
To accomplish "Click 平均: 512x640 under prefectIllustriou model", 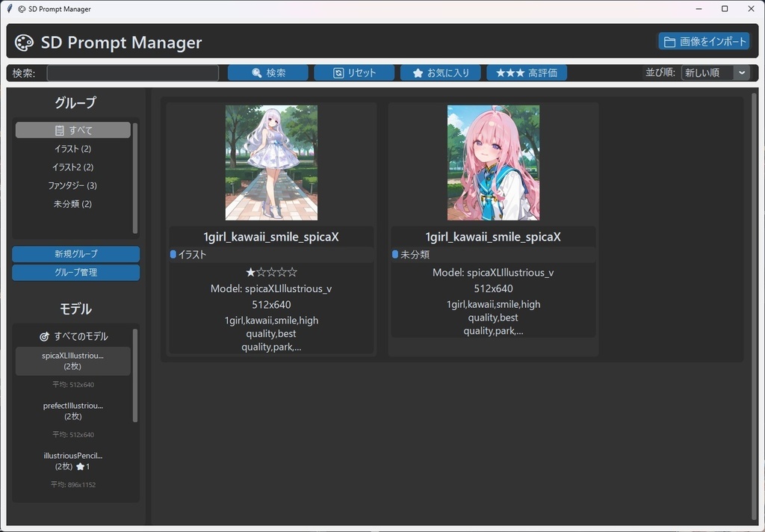I will [73, 434].
